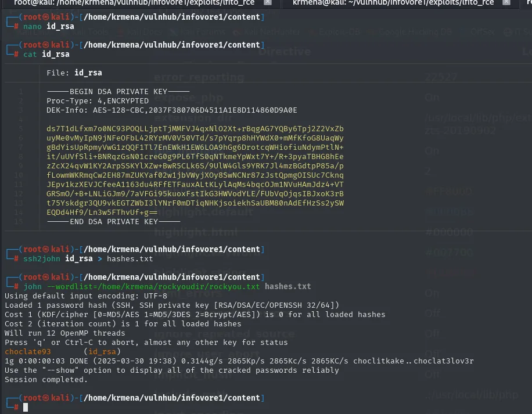The height and width of the screenshot is (414, 532).
Task: Click key line starting with uyMe0vMyIpN9jNFe
Action: tap(195, 138)
